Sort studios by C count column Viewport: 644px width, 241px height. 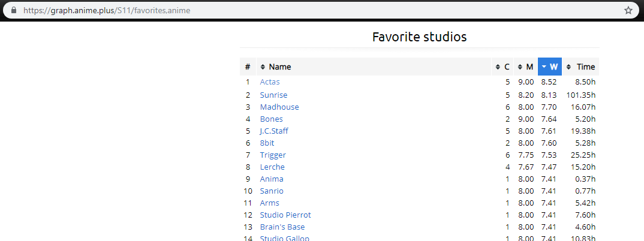point(502,67)
